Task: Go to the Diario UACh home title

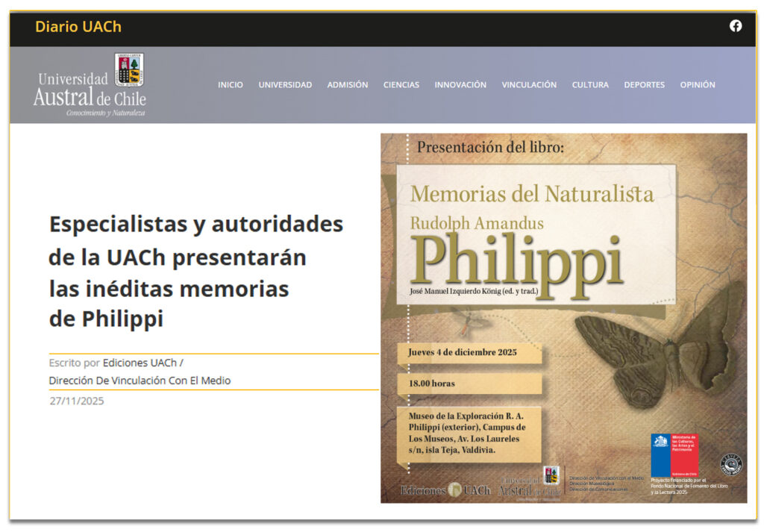Action: (78, 27)
